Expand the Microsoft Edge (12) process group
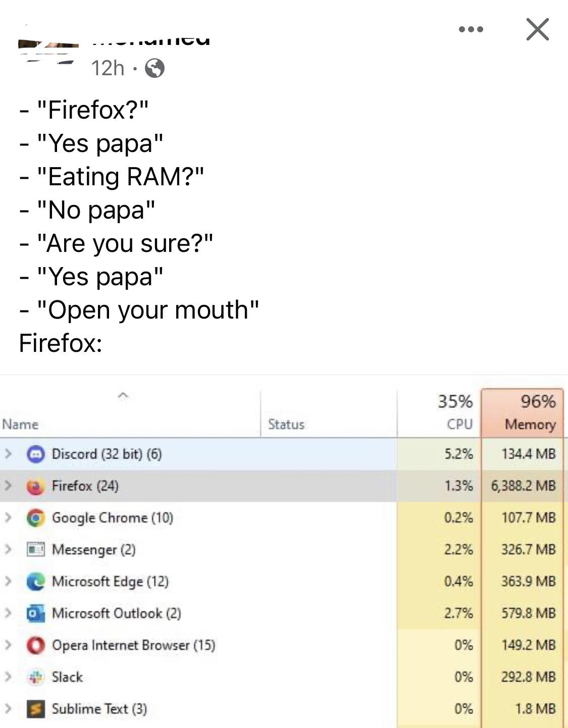 point(8,581)
